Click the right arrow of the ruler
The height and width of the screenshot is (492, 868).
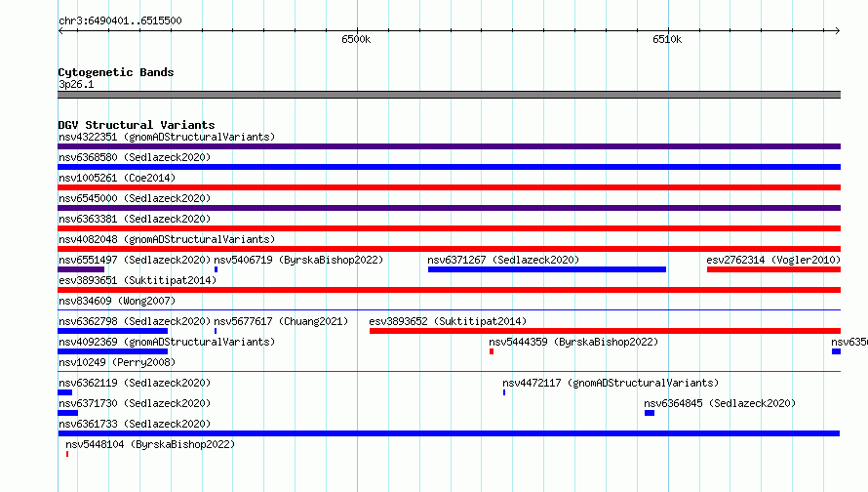837,30
